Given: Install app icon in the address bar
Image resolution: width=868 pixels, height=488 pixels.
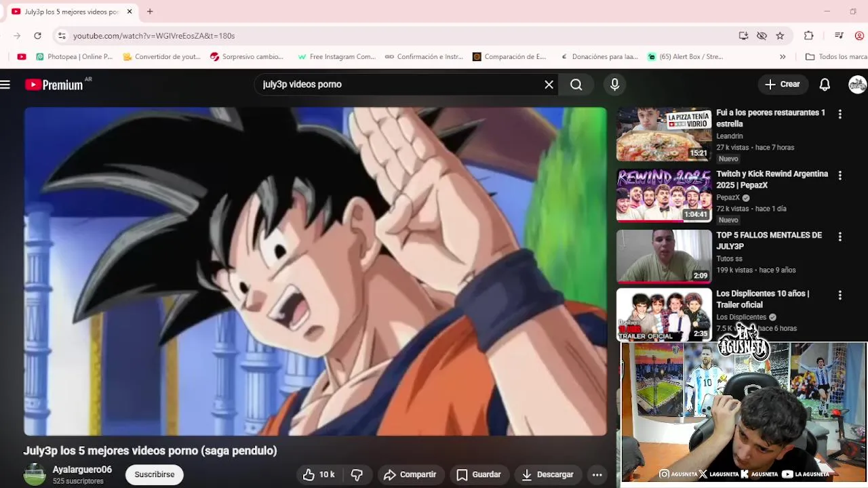Looking at the screenshot, I should coord(743,36).
